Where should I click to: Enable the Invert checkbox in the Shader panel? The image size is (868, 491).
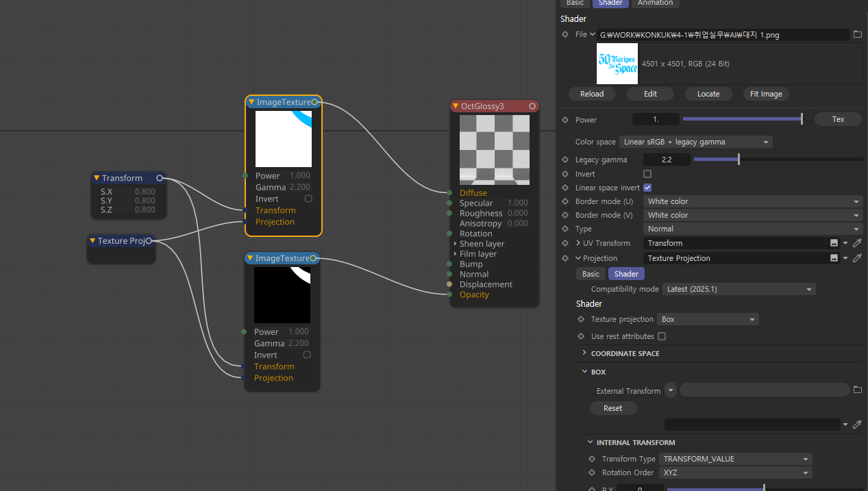(x=647, y=174)
